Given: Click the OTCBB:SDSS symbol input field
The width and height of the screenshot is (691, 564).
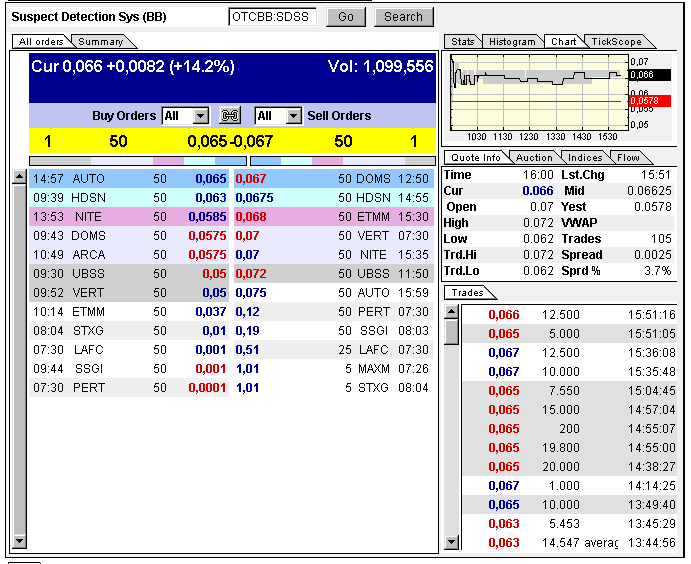Looking at the screenshot, I should click(272, 17).
